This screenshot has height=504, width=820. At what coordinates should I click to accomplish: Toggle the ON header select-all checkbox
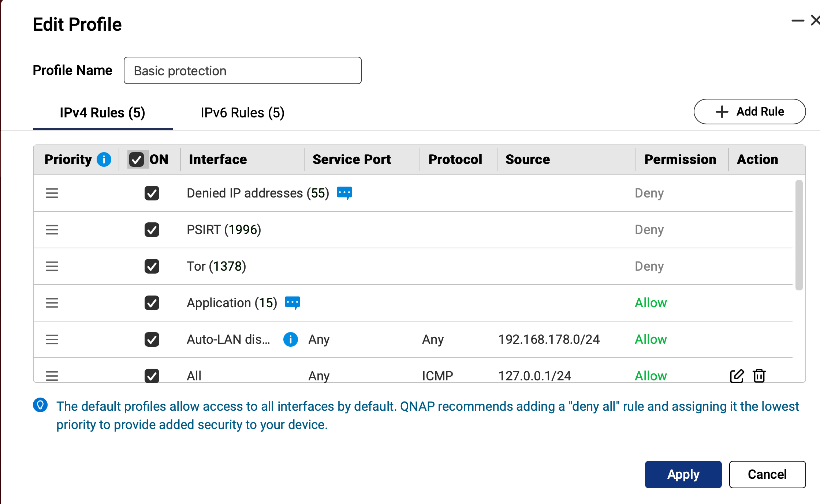point(137,159)
